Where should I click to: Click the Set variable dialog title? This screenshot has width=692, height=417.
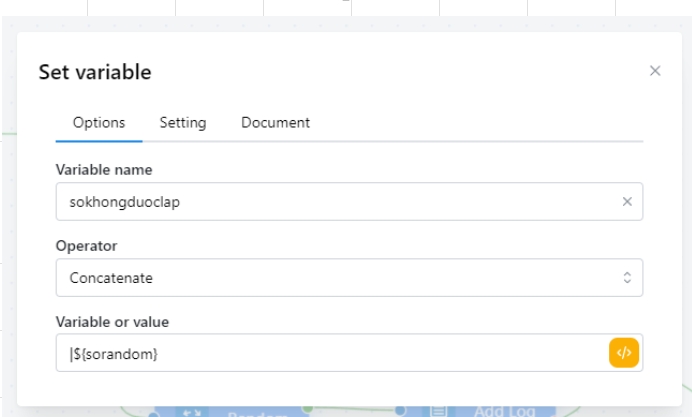pyautogui.click(x=95, y=72)
